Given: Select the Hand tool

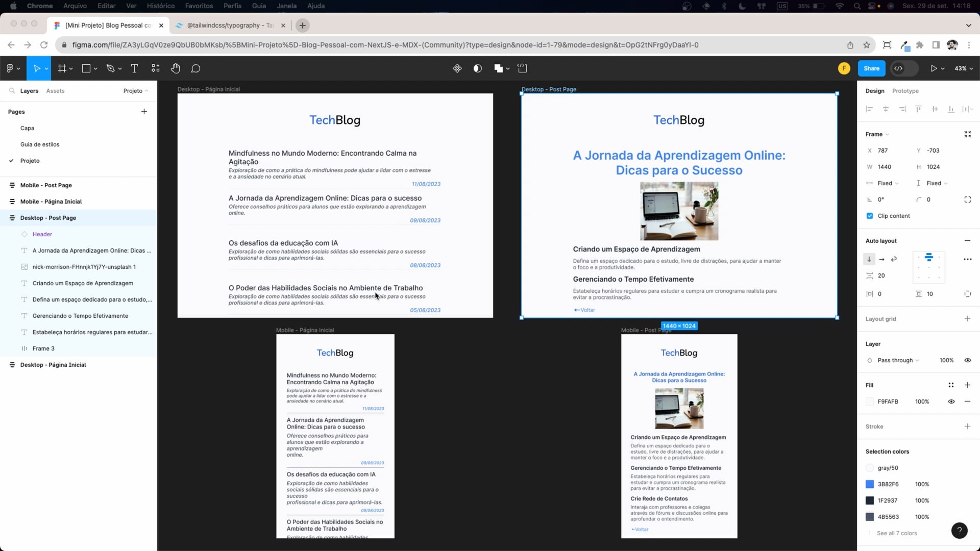Looking at the screenshot, I should [176, 68].
